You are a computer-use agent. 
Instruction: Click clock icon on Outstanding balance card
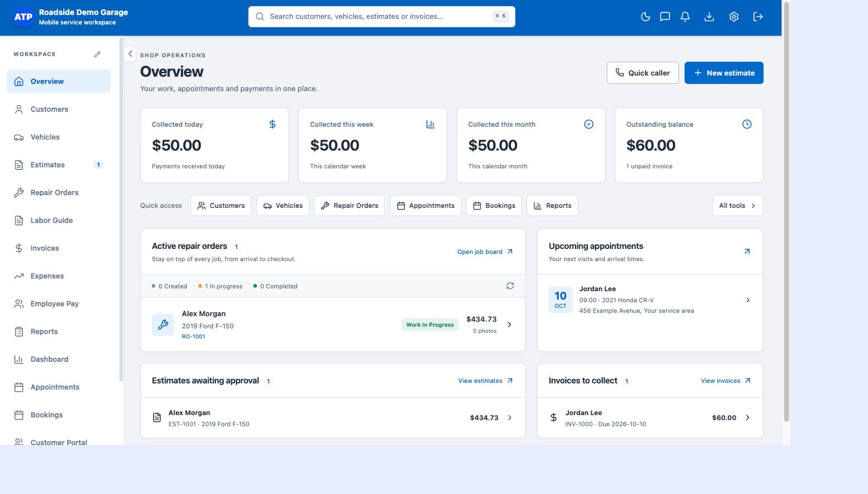pos(747,124)
